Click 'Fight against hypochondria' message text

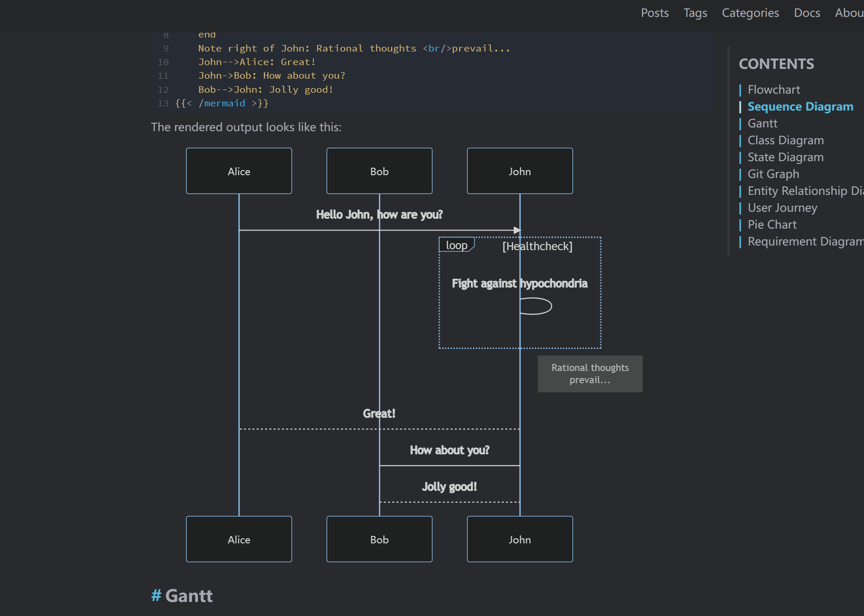pyautogui.click(x=520, y=283)
